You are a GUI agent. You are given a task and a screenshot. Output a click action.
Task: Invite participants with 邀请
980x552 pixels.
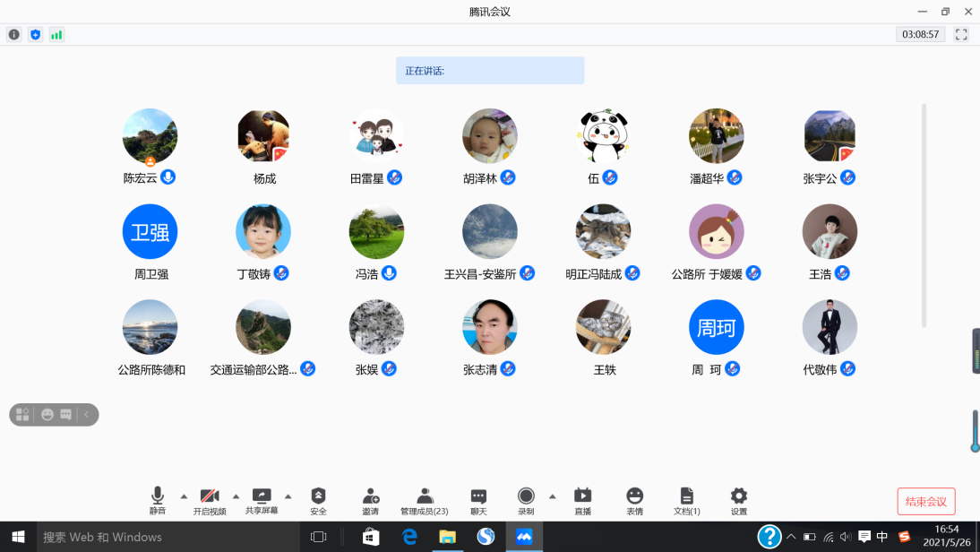[371, 501]
